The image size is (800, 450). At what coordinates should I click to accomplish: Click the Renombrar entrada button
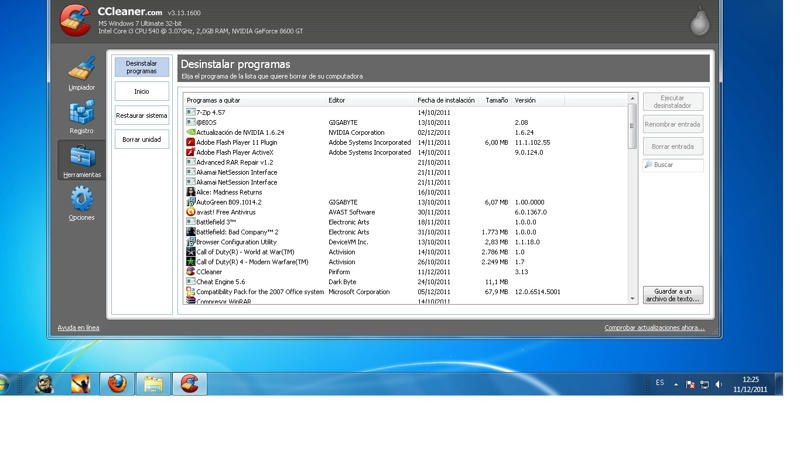tap(672, 124)
